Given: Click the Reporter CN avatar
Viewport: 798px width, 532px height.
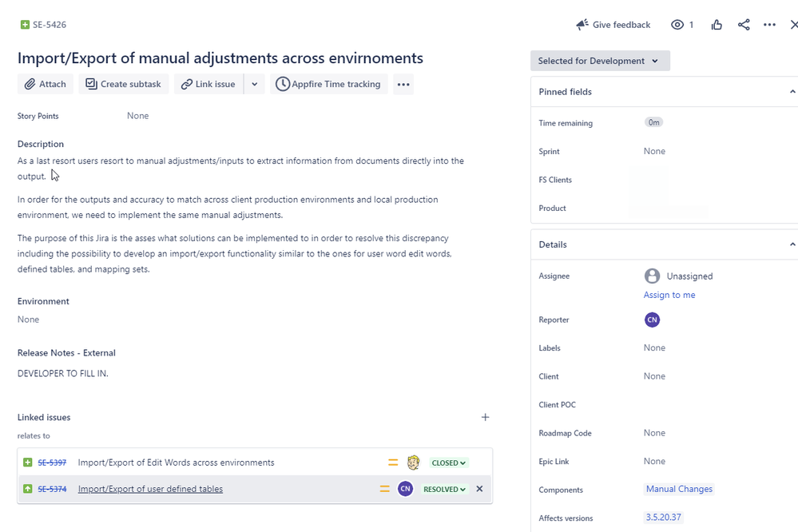Looking at the screenshot, I should pos(652,320).
